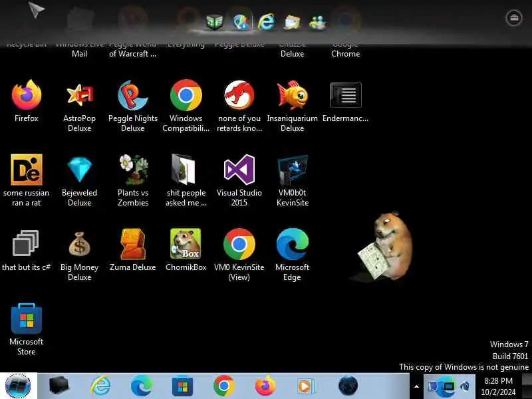Image resolution: width=532 pixels, height=399 pixels.
Task: Open Windows Media Player from the taskbar
Action: click(x=306, y=386)
